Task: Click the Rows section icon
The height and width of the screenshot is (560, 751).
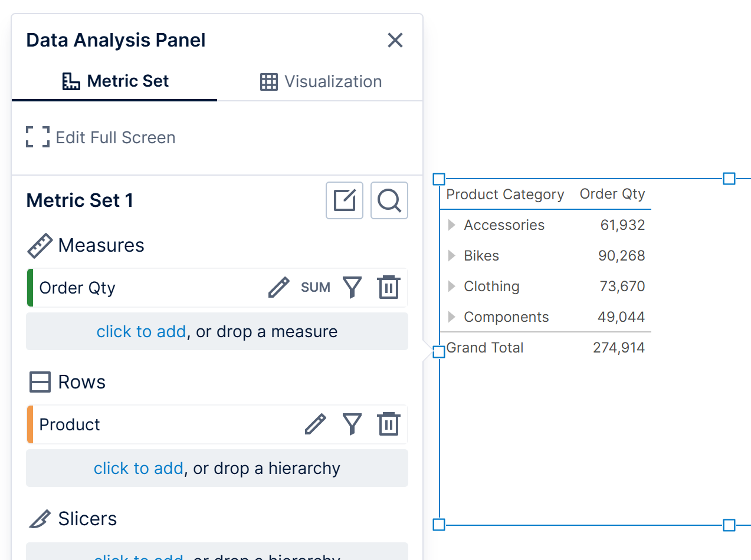Action: (x=40, y=382)
